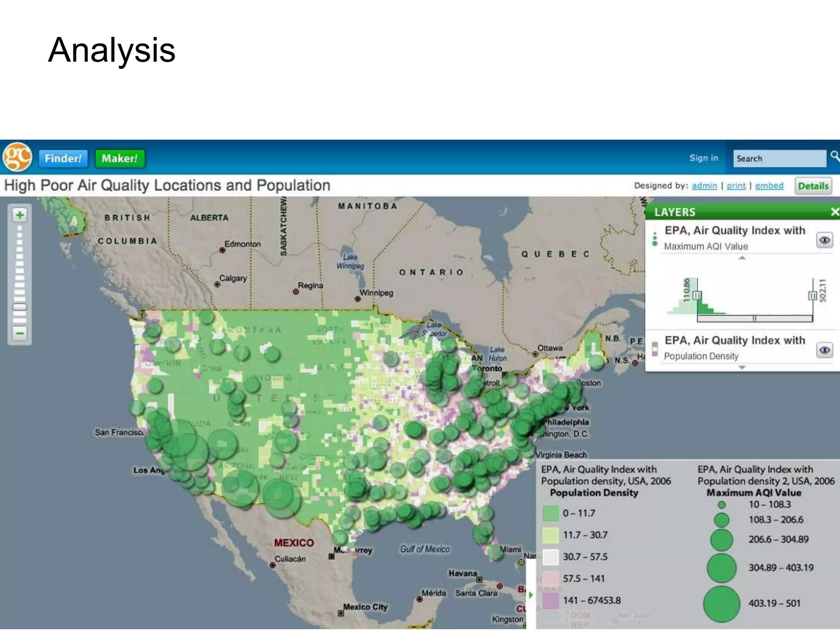Screen dimensions: 840x630
Task: Click the GeoCommons orange logo
Action: 17,157
